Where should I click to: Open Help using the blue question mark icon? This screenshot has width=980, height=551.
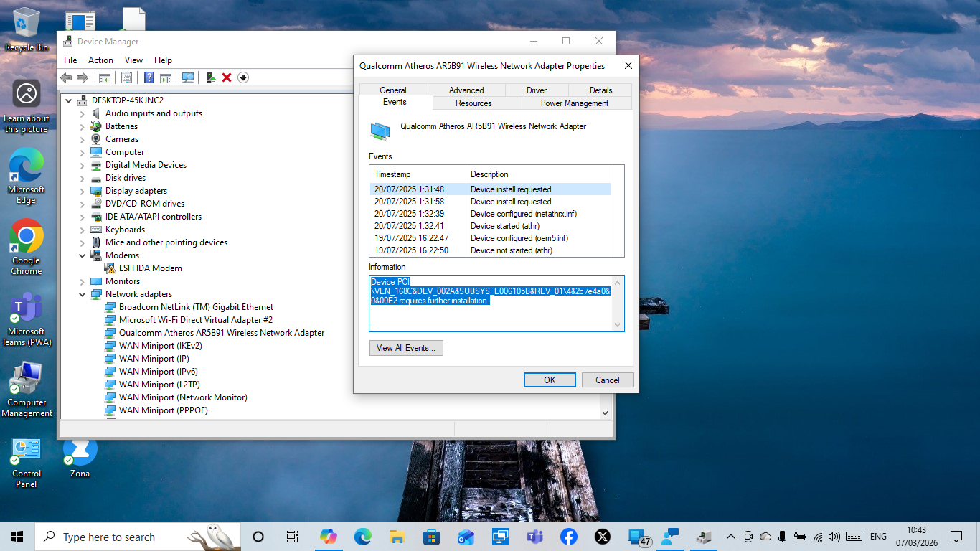(x=149, y=77)
